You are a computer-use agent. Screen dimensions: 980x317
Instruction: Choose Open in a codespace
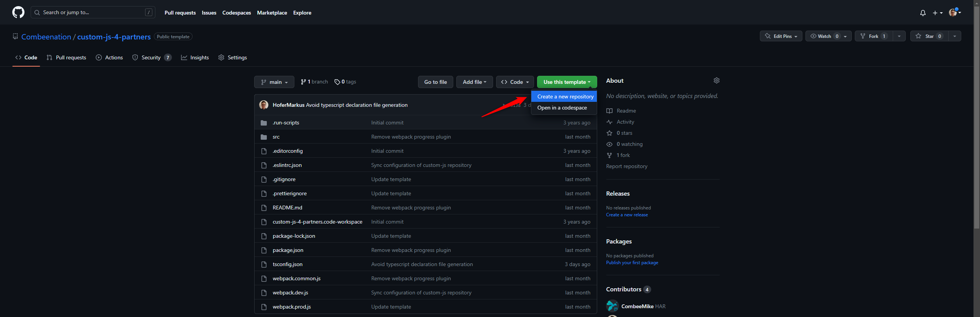[562, 108]
